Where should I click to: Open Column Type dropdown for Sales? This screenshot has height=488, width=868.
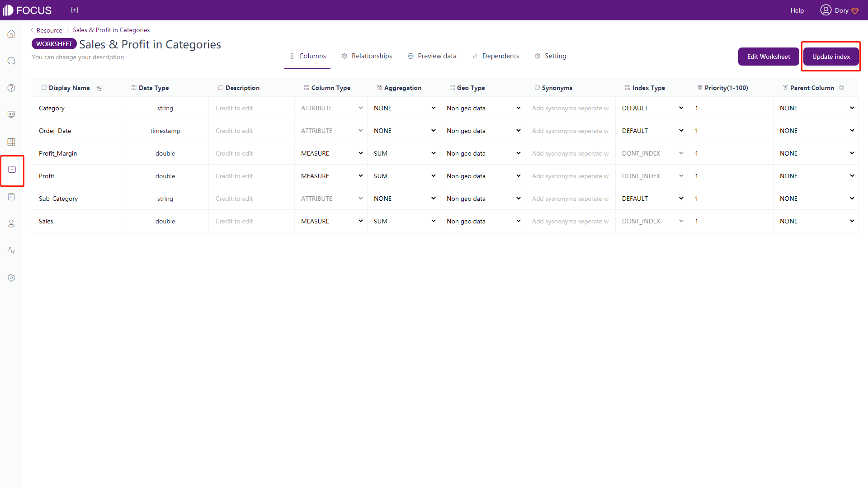coord(331,221)
